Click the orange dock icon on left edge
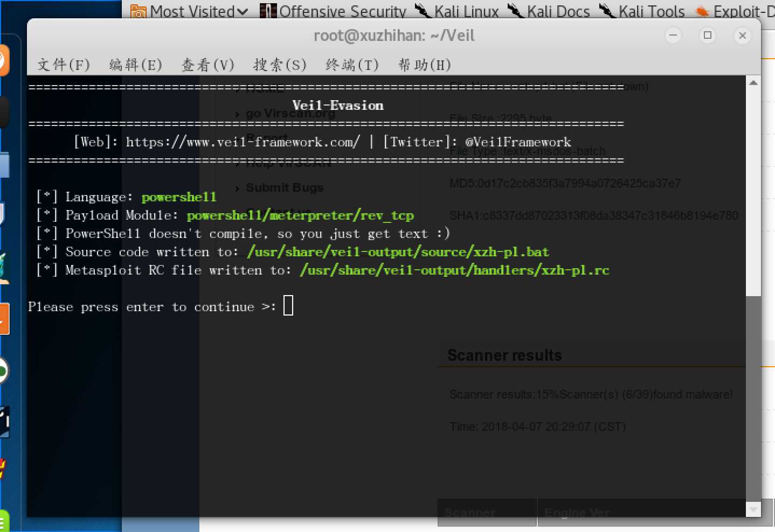Viewport: 775px width, 532px height. tap(4, 319)
